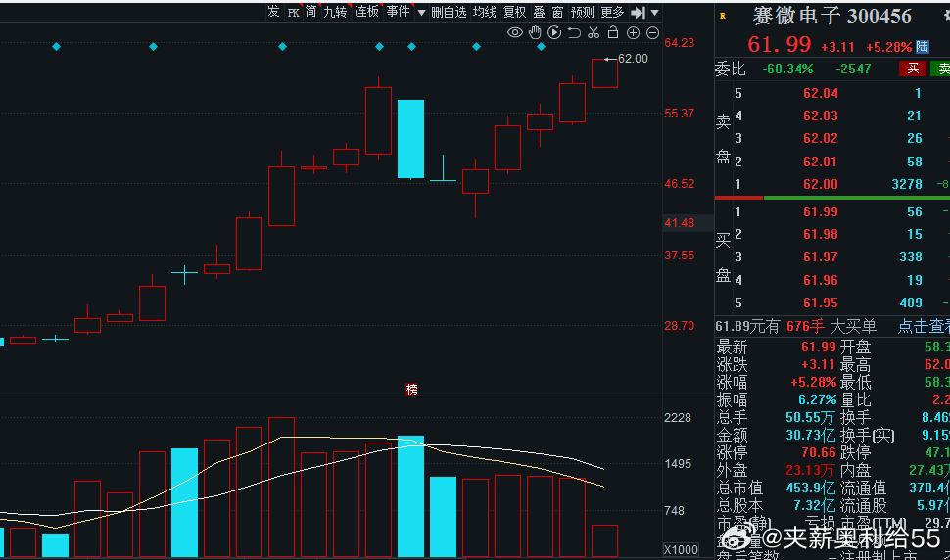Image resolution: width=950 pixels, height=560 pixels.
Task: Click the large cyan bearish candlestick
Action: pyautogui.click(x=410, y=139)
